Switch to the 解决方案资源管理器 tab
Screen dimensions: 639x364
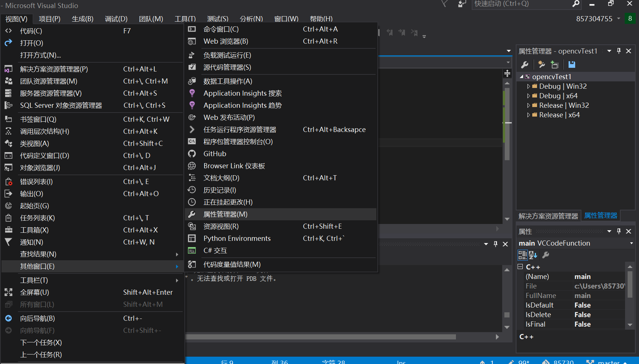[x=548, y=216]
